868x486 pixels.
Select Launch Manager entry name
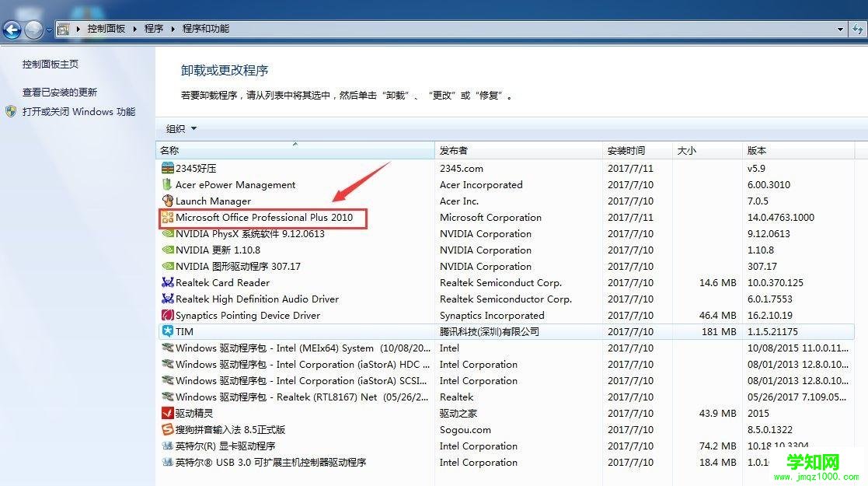213,201
